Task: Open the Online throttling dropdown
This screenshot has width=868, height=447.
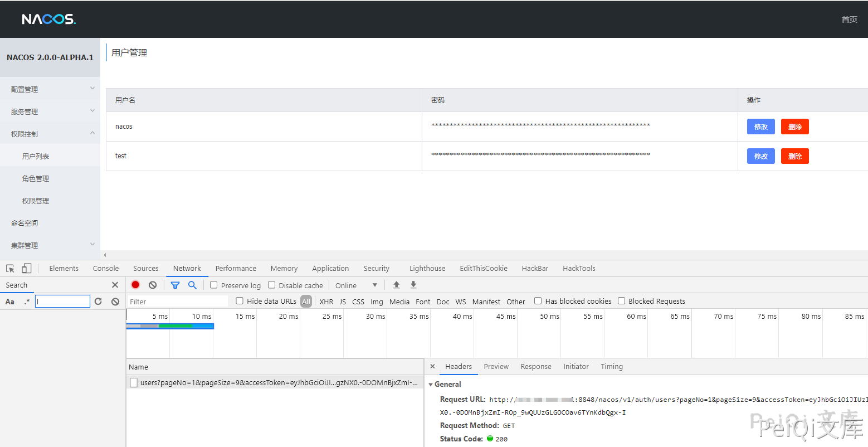Action: click(x=356, y=285)
